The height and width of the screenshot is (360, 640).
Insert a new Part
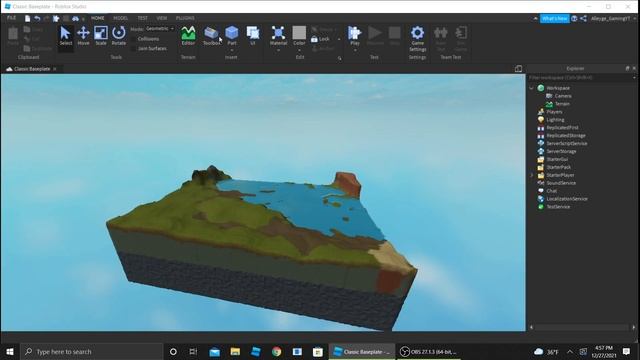tap(232, 35)
